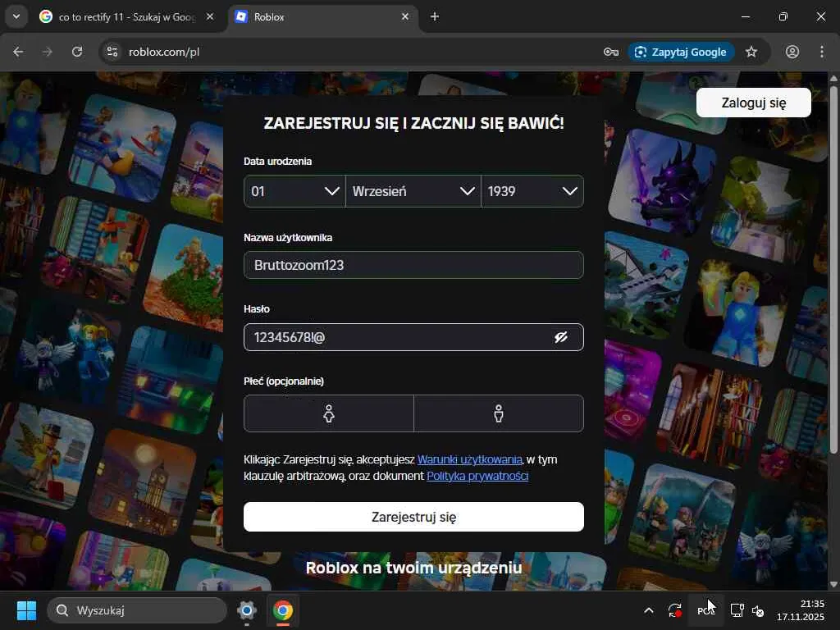This screenshot has height=630, width=840.
Task: Click the Wyszukaj taskbar search box
Action: pos(137,610)
